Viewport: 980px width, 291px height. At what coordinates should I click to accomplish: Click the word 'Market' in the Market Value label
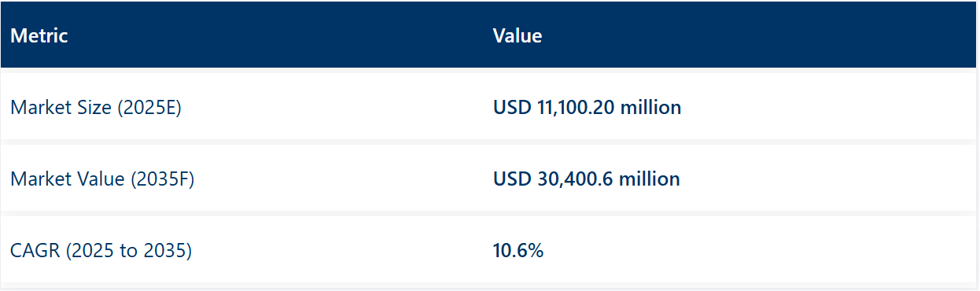coord(38,179)
